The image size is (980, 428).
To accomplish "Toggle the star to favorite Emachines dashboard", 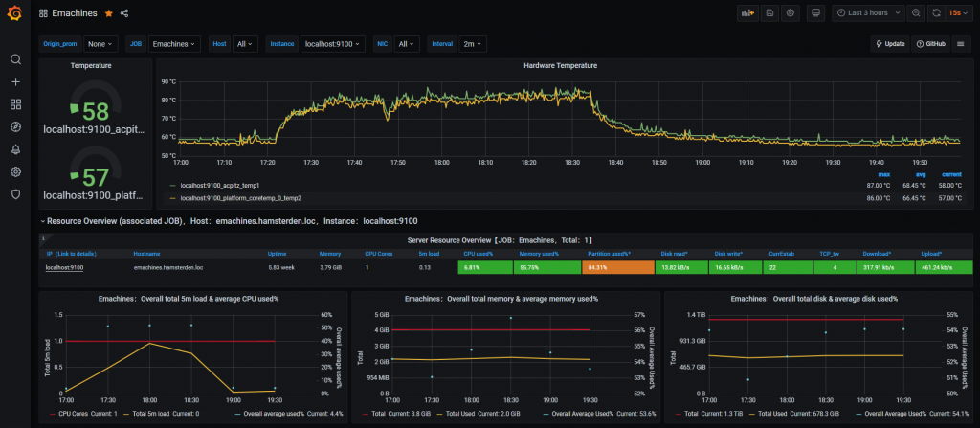I will coord(108,14).
